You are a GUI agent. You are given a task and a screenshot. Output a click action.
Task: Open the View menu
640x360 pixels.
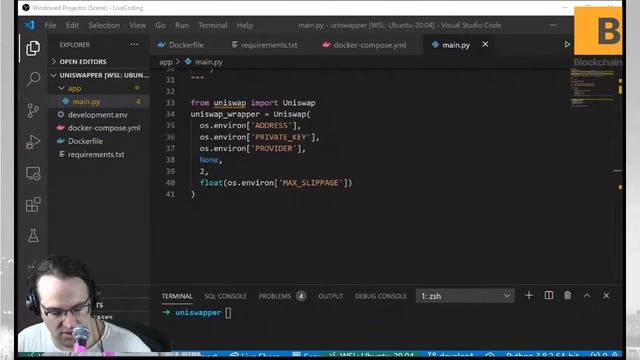(x=138, y=25)
